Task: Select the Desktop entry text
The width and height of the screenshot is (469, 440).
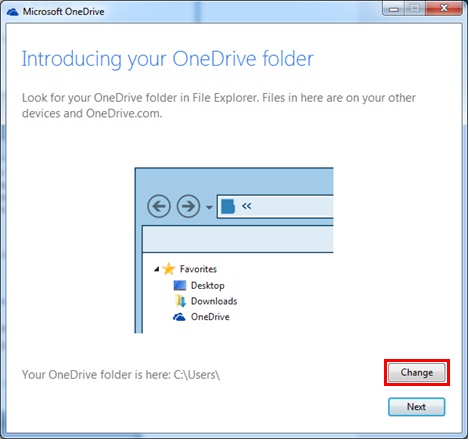Action: tap(208, 285)
